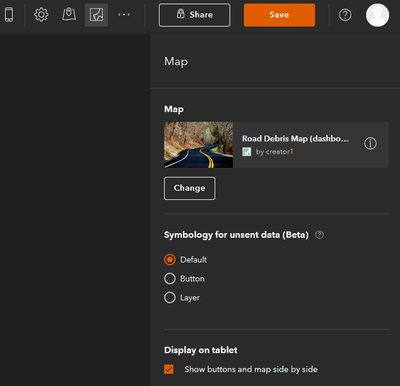Click Road Debris Map title text
The width and height of the screenshot is (400, 386).
tap(295, 139)
